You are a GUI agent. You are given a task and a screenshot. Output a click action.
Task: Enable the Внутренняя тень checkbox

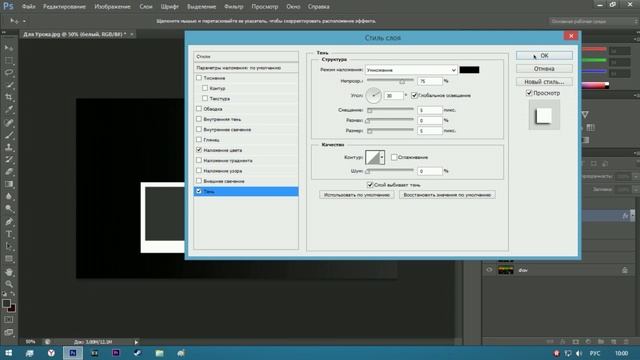199,119
